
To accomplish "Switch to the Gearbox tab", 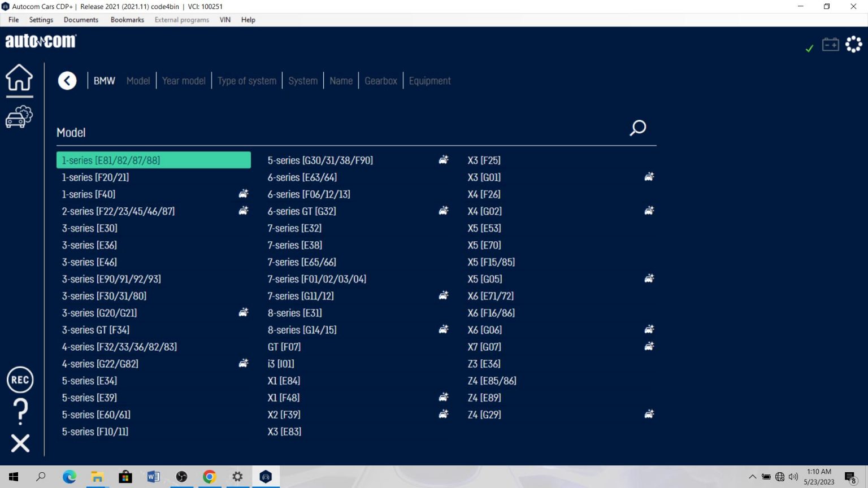I will pos(380,81).
